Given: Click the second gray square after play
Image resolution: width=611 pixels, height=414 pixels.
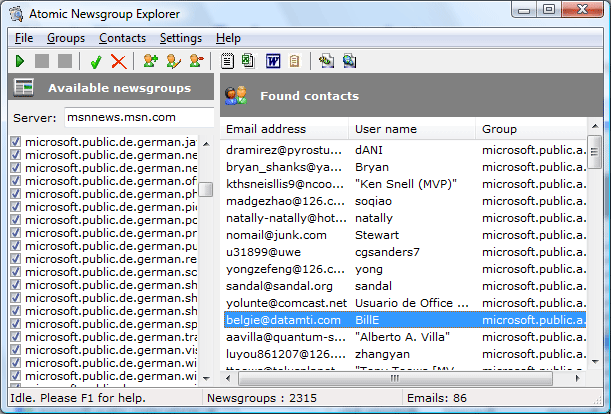Looking at the screenshot, I should (x=65, y=61).
